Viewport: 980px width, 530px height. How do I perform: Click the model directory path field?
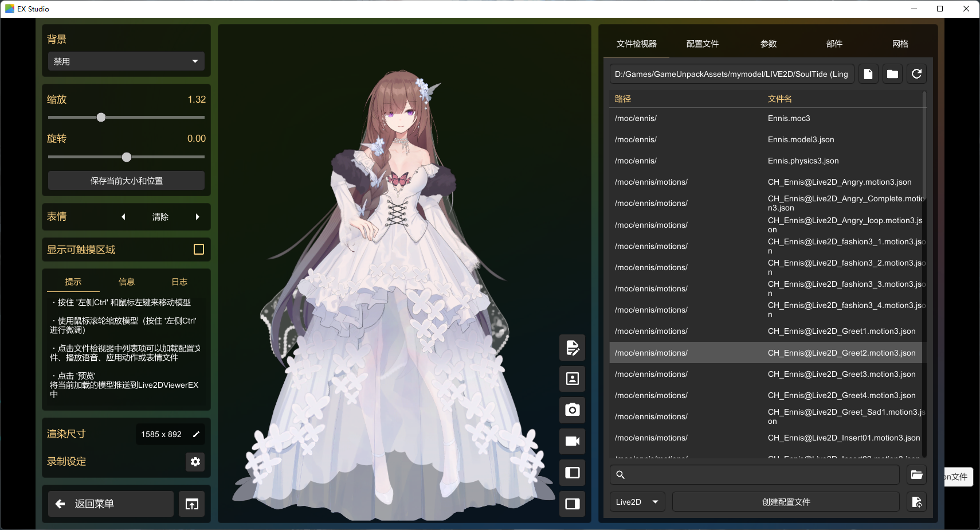click(x=732, y=74)
